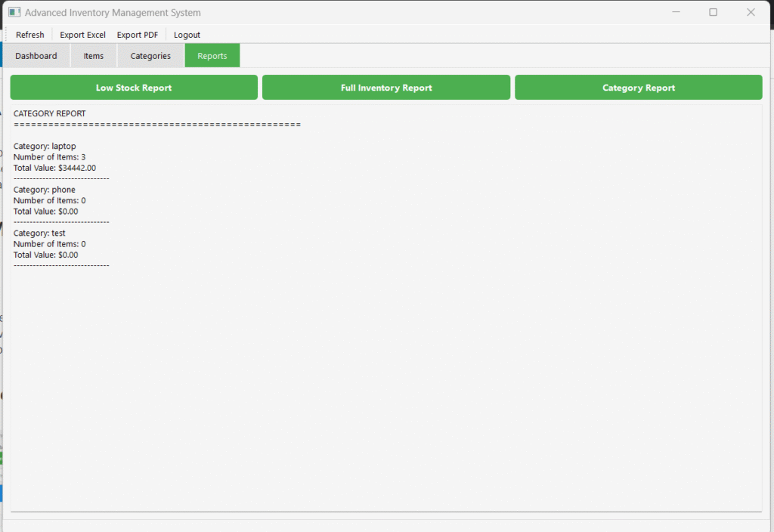Export data to Excel
This screenshot has width=774, height=532.
click(82, 35)
